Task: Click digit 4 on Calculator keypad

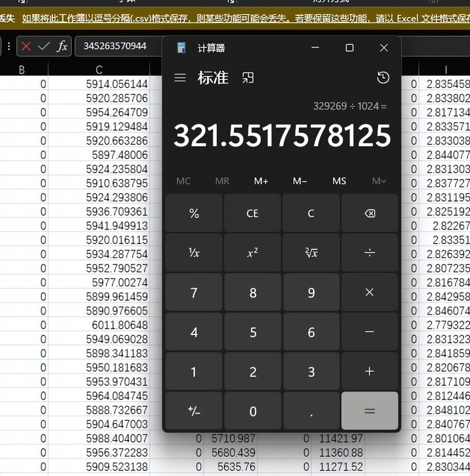Action: [194, 332]
